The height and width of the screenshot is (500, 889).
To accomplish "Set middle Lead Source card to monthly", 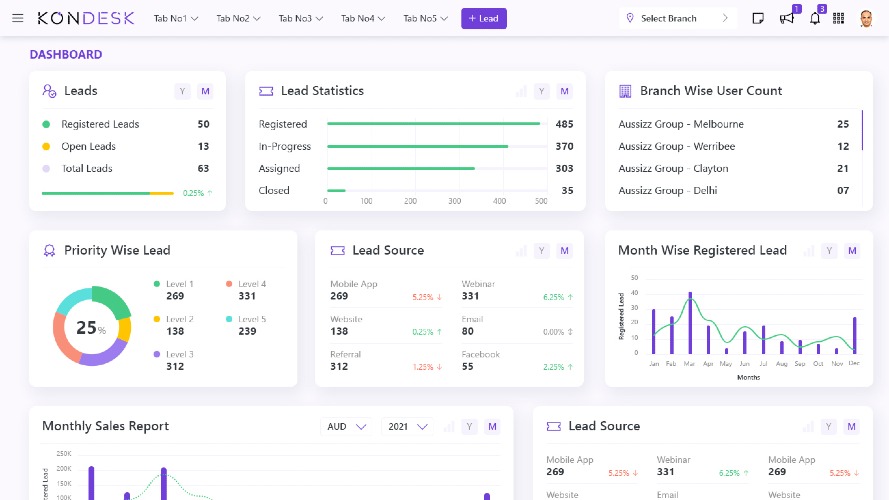I will click(x=564, y=251).
